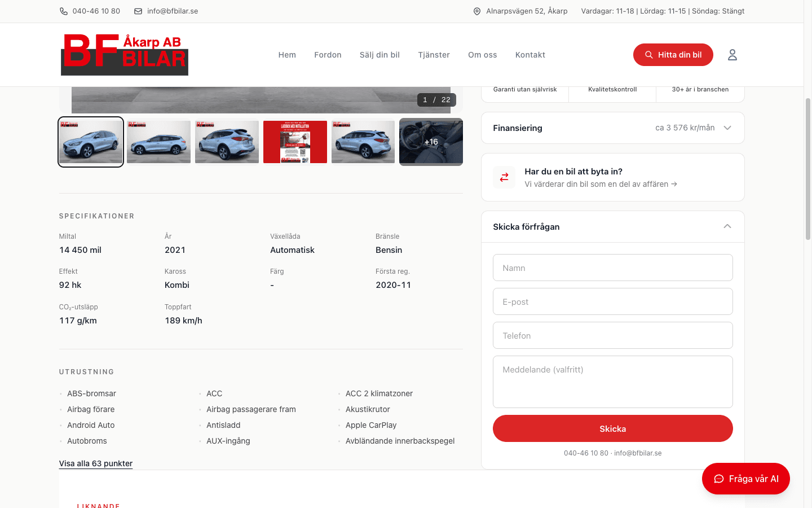Image resolution: width=812 pixels, height=508 pixels.
Task: Click the 92 hk power value
Action: [70, 285]
